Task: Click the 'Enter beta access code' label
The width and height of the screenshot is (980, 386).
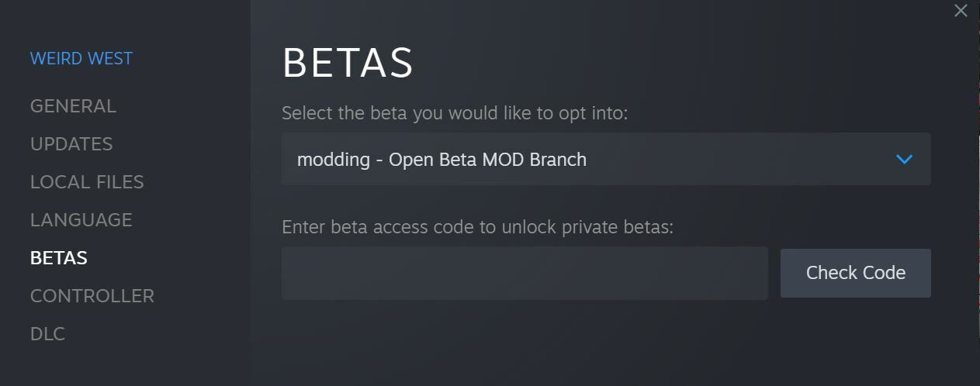Action: 477,227
